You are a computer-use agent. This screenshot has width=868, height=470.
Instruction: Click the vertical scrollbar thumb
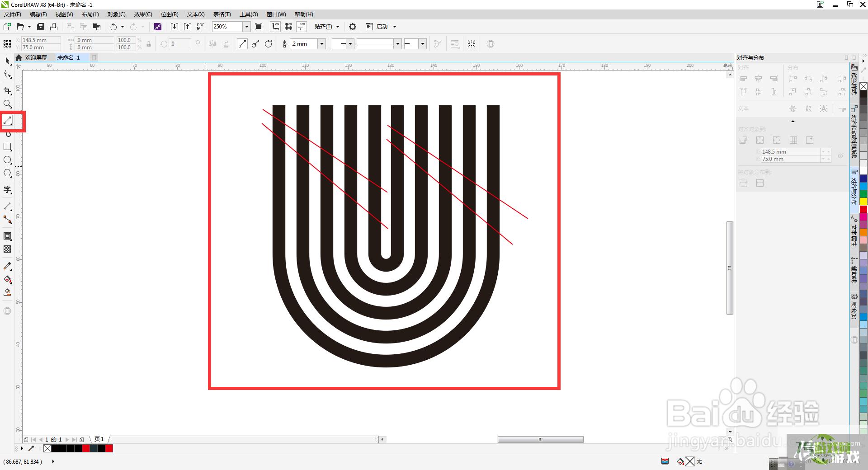point(730,268)
